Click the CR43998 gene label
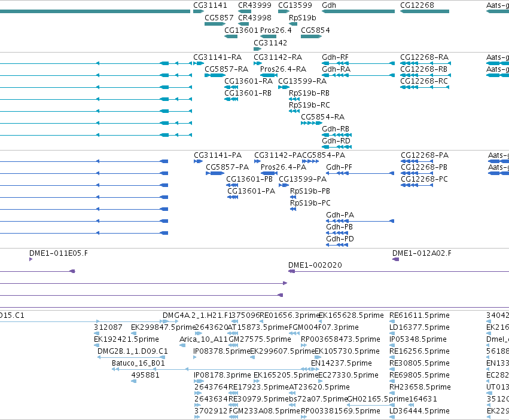 point(255,17)
